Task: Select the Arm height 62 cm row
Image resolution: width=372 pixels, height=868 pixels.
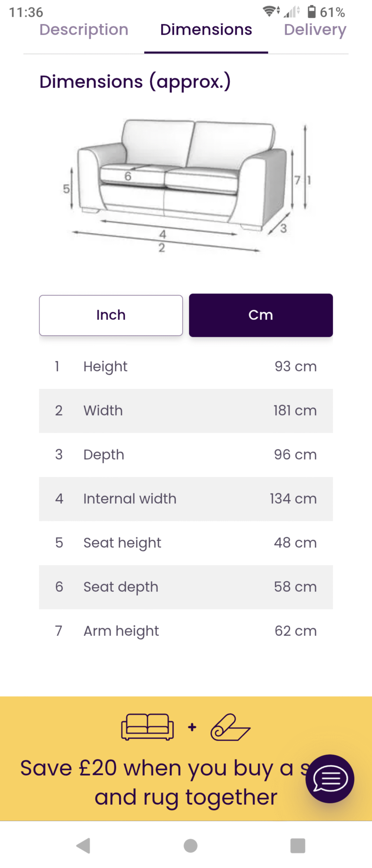Action: 186,631
